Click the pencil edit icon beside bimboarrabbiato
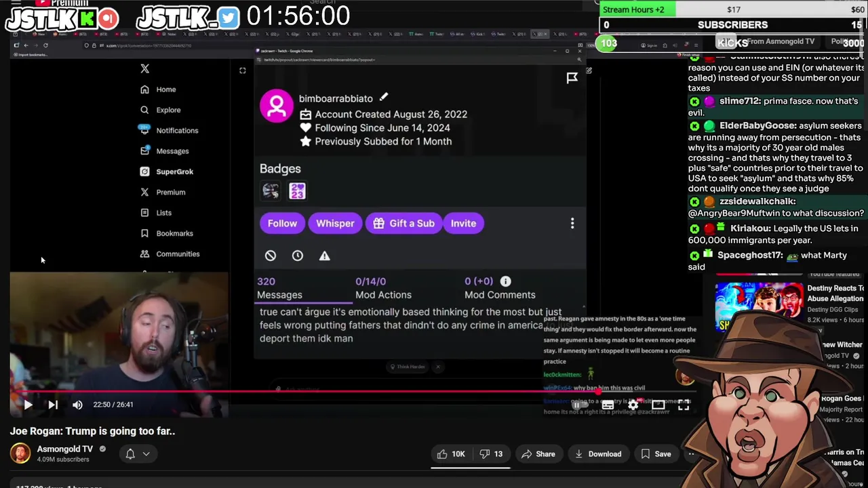The height and width of the screenshot is (488, 868). click(383, 98)
